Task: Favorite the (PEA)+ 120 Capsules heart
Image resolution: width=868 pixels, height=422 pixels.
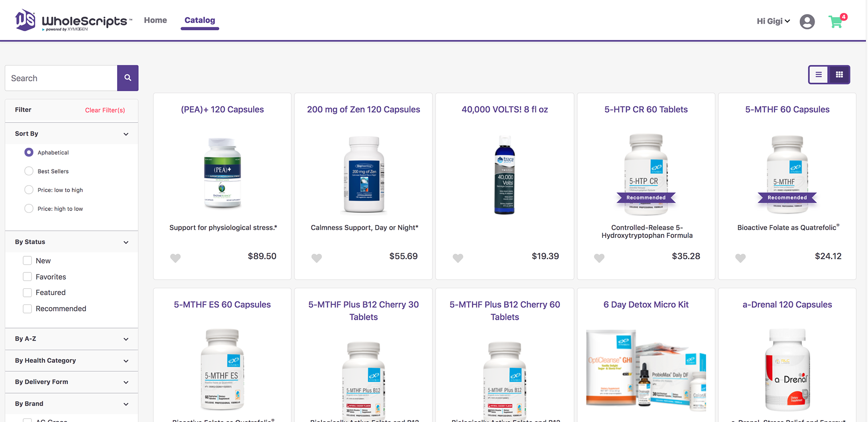Action: [175, 258]
